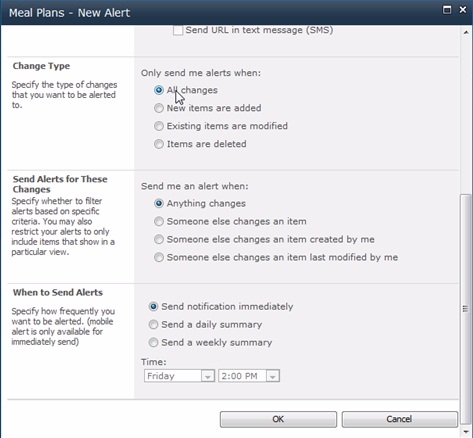Click When to Send Alerts heading

(58, 292)
